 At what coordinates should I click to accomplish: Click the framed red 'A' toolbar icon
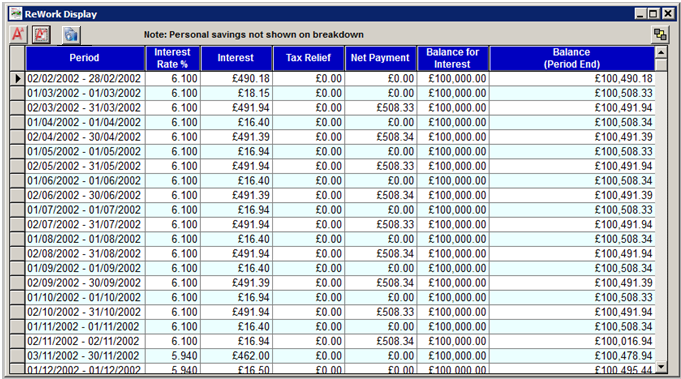(x=41, y=34)
